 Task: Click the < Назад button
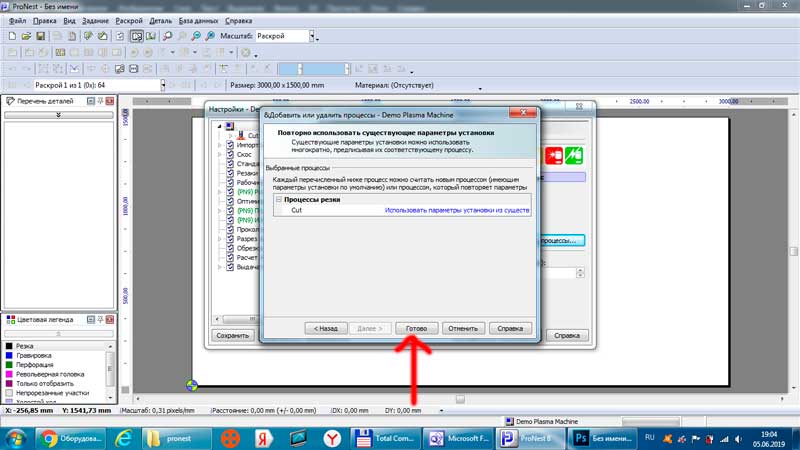(x=326, y=329)
